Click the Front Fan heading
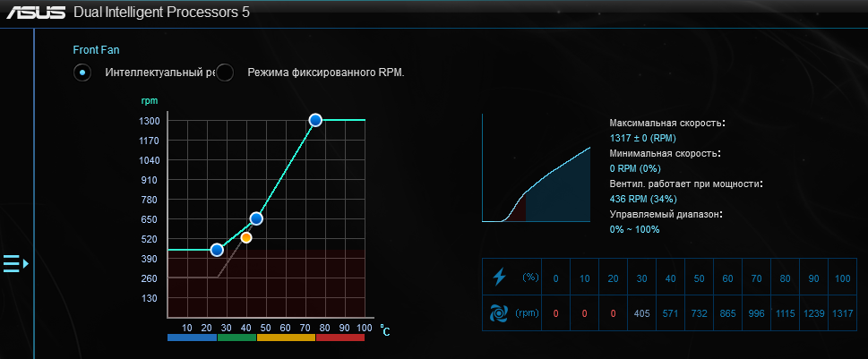This screenshot has width=868, height=359. (97, 50)
